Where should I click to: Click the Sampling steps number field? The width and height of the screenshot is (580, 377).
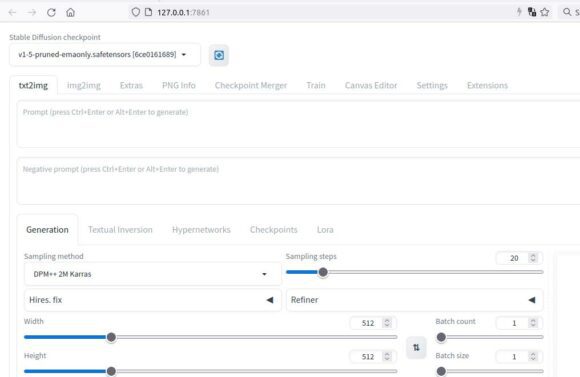[x=519, y=258]
